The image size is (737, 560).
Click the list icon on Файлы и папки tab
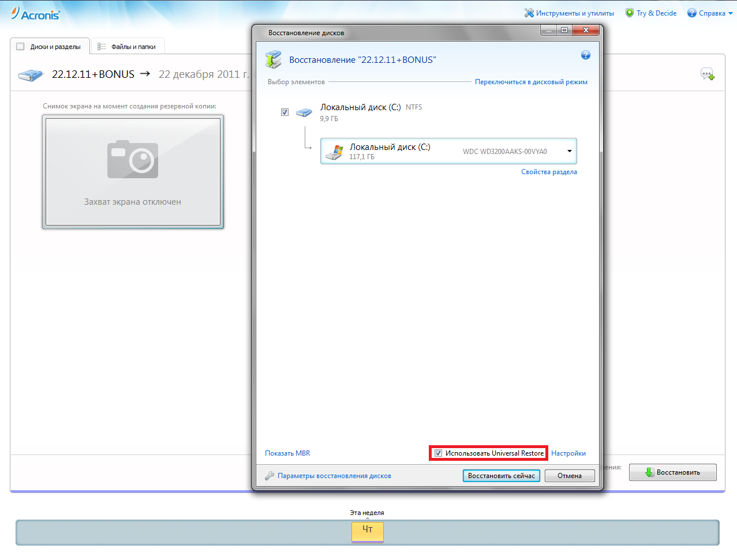point(102,47)
